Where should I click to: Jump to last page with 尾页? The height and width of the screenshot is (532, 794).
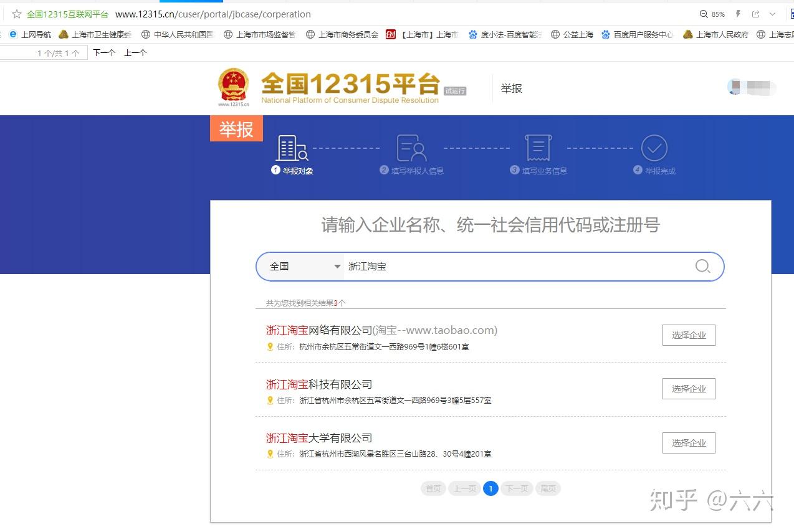(x=548, y=489)
